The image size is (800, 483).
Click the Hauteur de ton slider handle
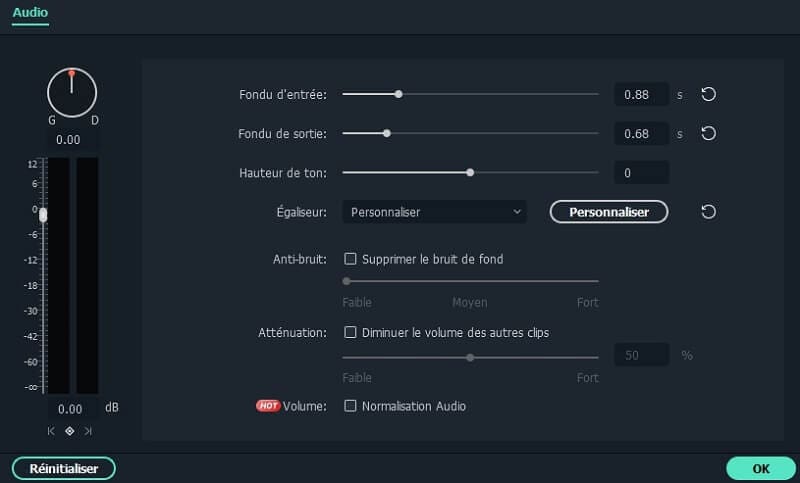(470, 172)
